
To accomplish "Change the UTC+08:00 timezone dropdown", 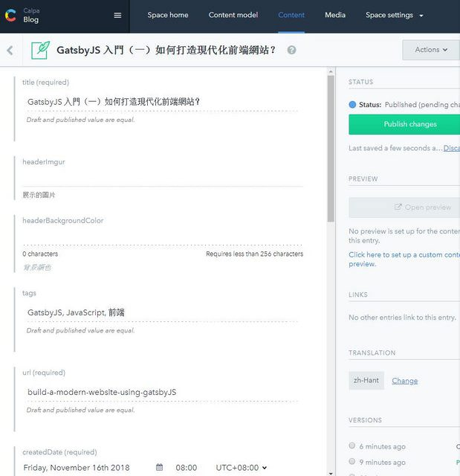I will coord(241,468).
